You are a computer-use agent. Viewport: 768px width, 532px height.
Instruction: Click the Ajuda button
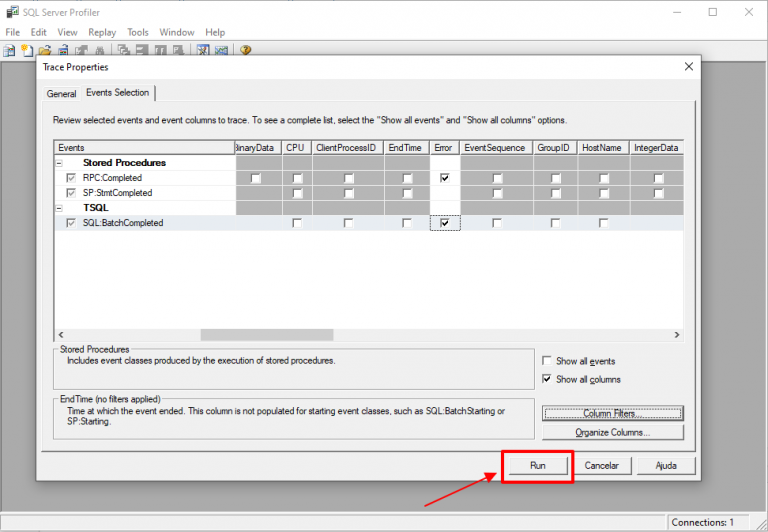tap(666, 465)
